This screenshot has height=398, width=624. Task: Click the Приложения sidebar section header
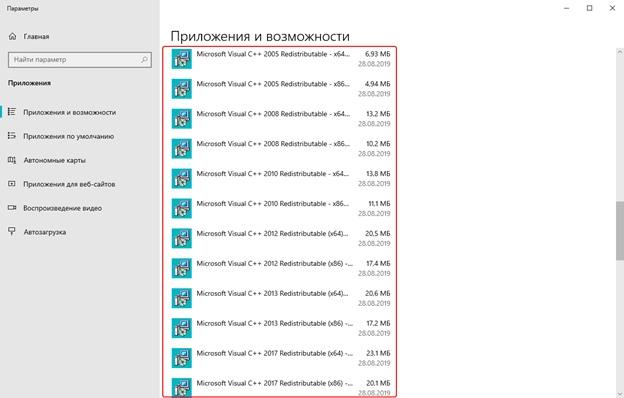[x=29, y=83]
